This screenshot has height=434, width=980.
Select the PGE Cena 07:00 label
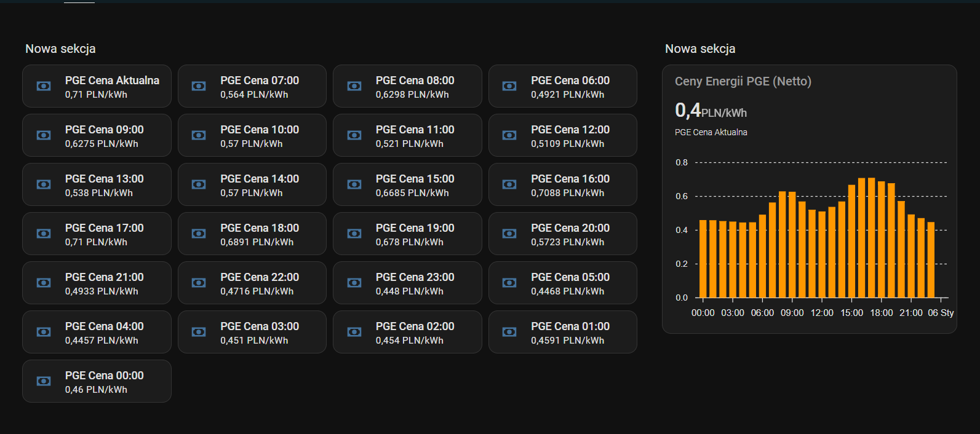tap(260, 81)
